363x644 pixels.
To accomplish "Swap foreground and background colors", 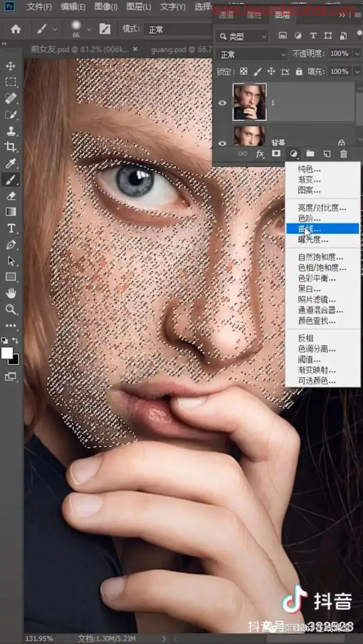I will (x=15, y=340).
